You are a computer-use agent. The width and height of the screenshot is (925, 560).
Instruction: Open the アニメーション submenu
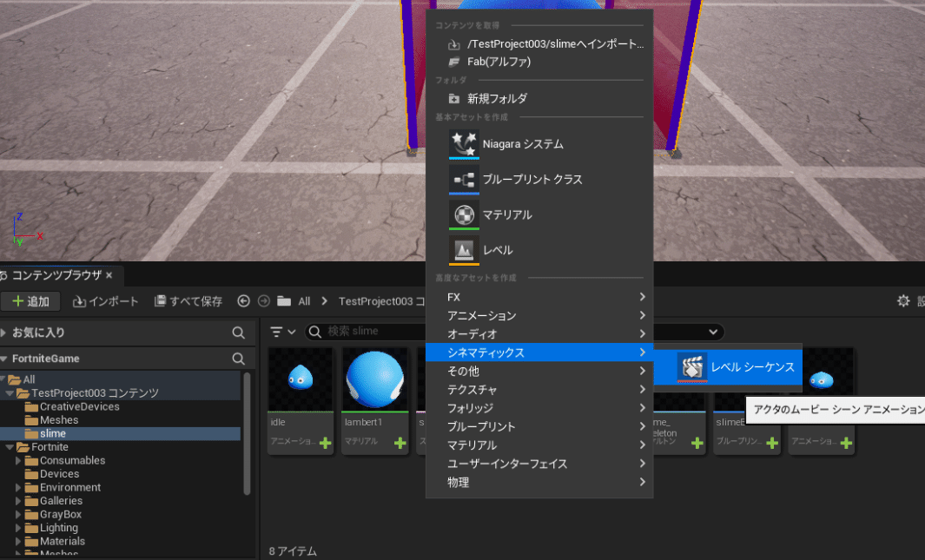click(x=538, y=315)
